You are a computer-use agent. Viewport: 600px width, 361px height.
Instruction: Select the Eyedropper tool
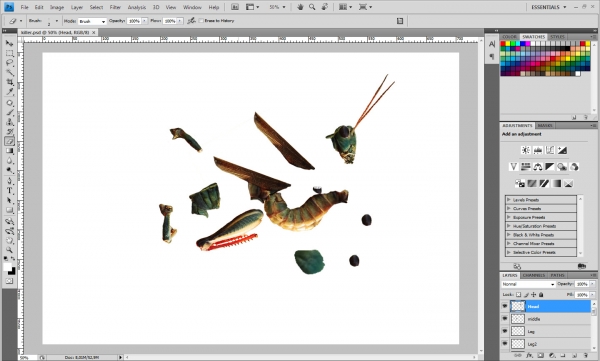(x=9, y=91)
